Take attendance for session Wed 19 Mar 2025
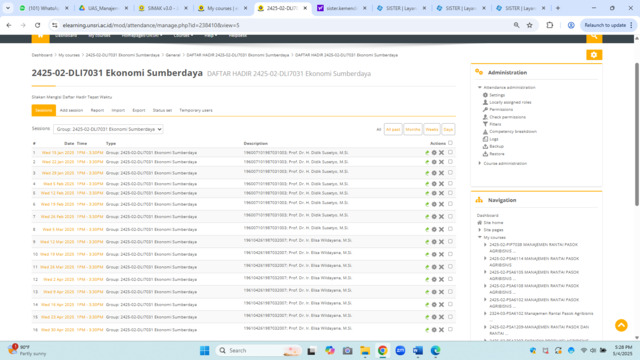640x360 pixels. click(427, 254)
